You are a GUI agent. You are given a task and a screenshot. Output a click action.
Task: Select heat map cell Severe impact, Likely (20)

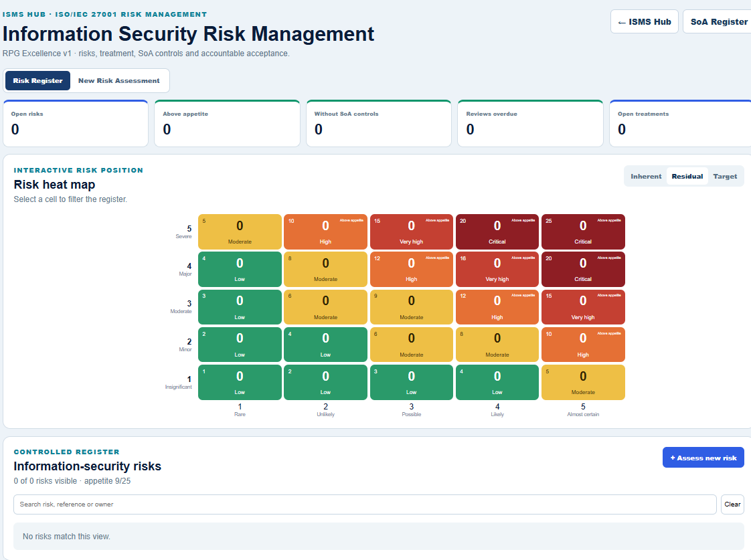point(497,231)
